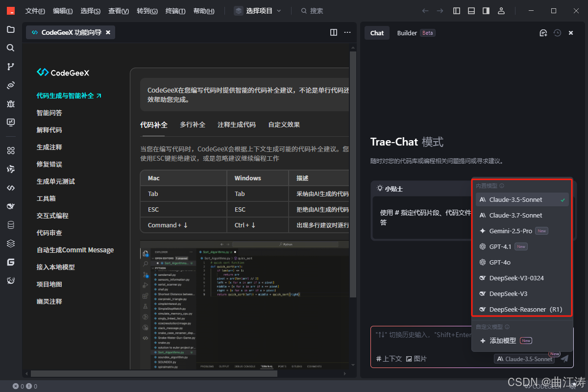This screenshot has height=392, width=588.
Task: Navigate back with the left arrow
Action: [425, 11]
